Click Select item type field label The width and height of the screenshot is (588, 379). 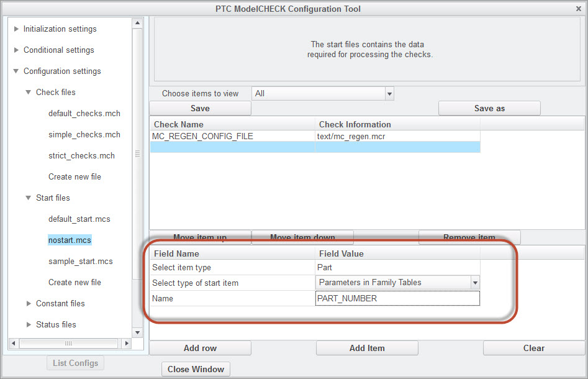coord(181,267)
